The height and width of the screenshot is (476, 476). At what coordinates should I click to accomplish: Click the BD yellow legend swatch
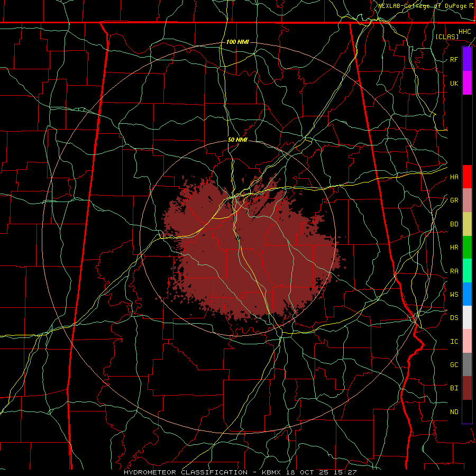pos(467,224)
